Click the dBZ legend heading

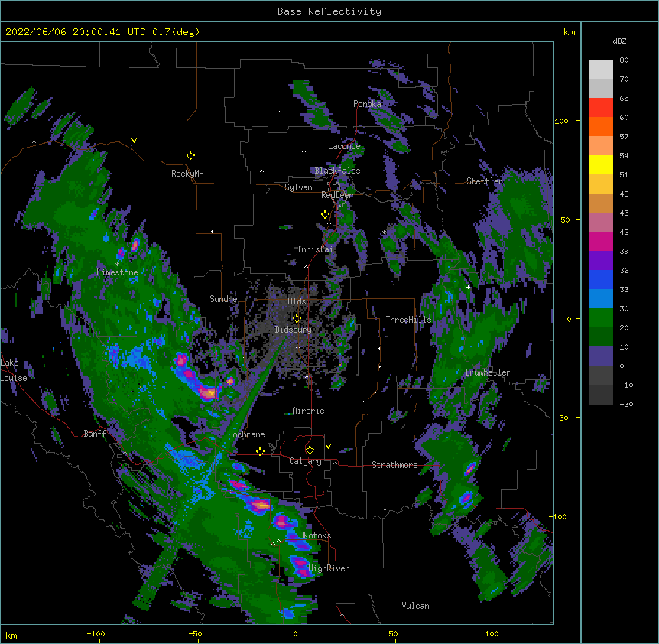coord(619,41)
